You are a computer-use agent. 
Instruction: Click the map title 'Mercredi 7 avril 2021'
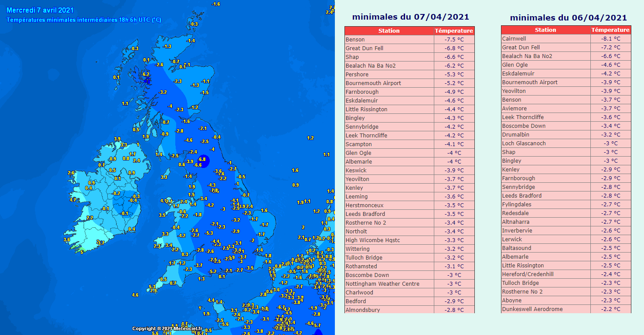[40, 10]
